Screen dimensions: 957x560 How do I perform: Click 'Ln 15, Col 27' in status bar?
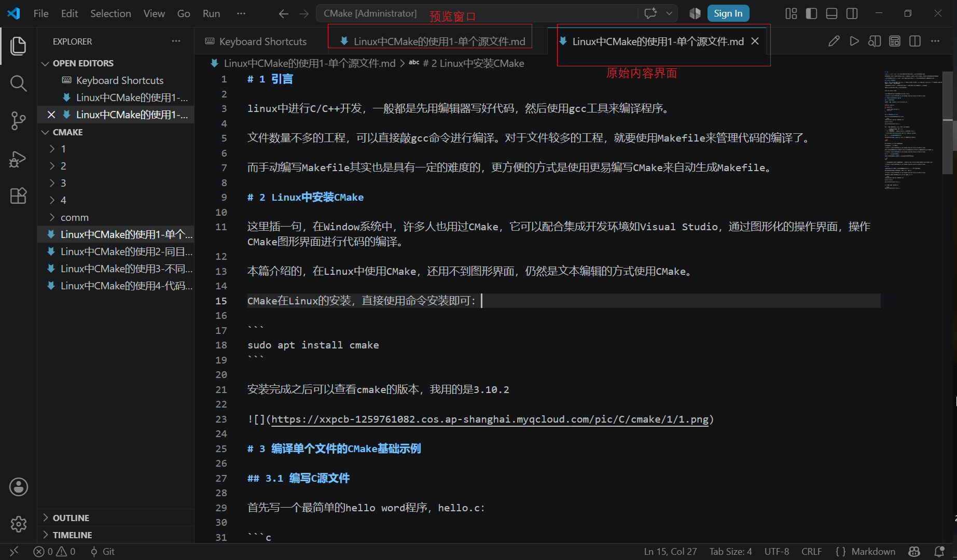click(670, 552)
